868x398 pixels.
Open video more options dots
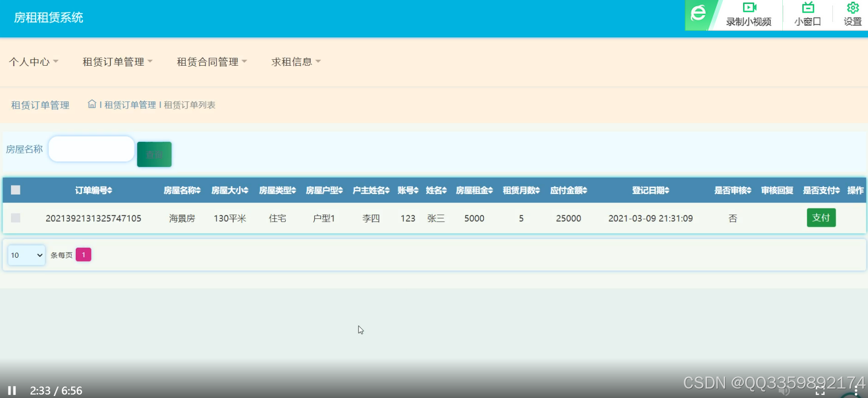pos(856,392)
